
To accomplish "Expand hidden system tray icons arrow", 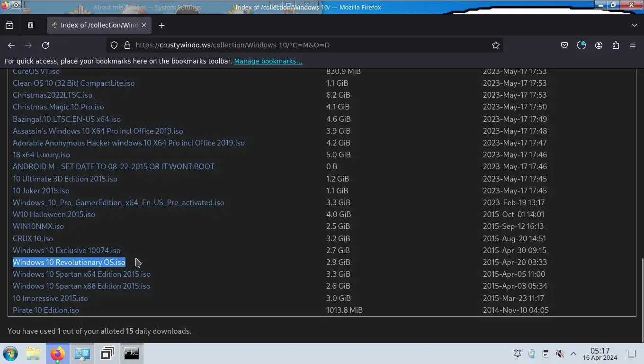I will (573, 354).
